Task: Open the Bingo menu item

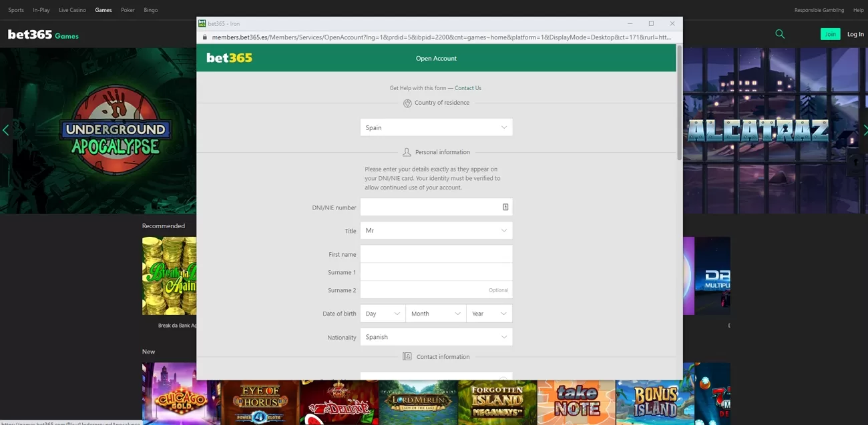Action: tap(151, 10)
